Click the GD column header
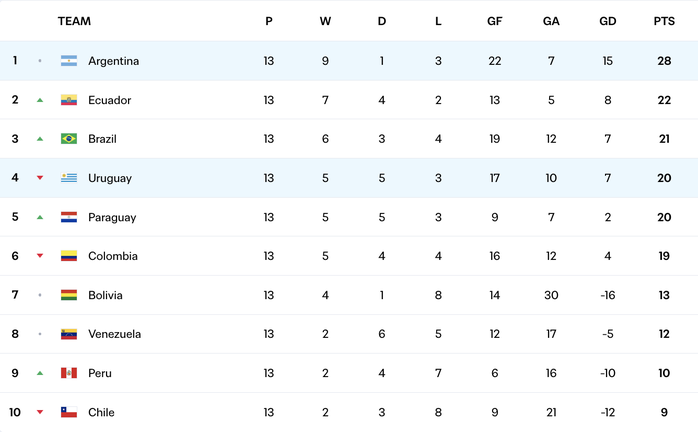Image resolution: width=698 pixels, height=432 pixels. tap(608, 21)
